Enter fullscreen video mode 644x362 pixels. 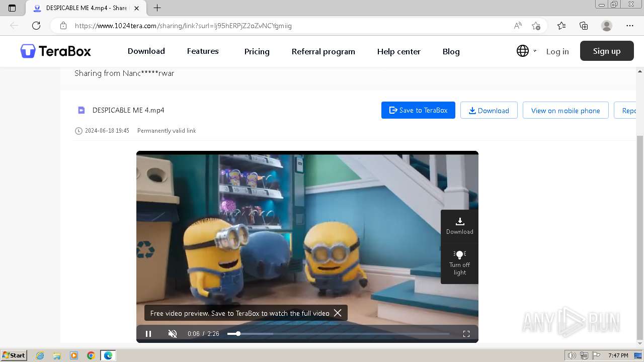point(466,333)
